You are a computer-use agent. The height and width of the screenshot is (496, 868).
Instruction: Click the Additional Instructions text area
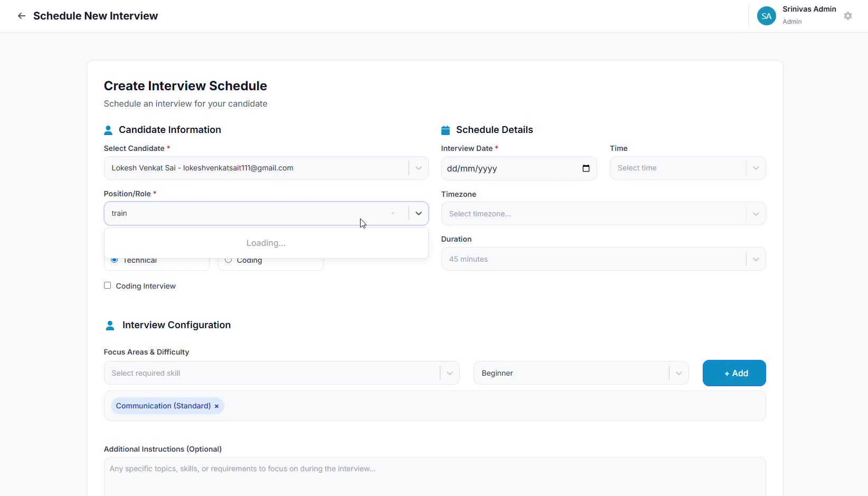(x=435, y=477)
